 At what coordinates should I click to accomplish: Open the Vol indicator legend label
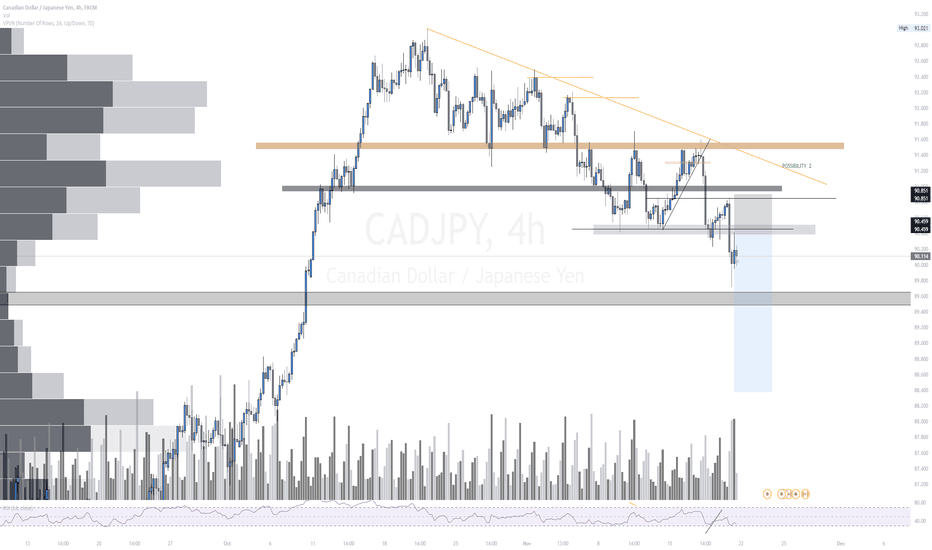[6, 15]
